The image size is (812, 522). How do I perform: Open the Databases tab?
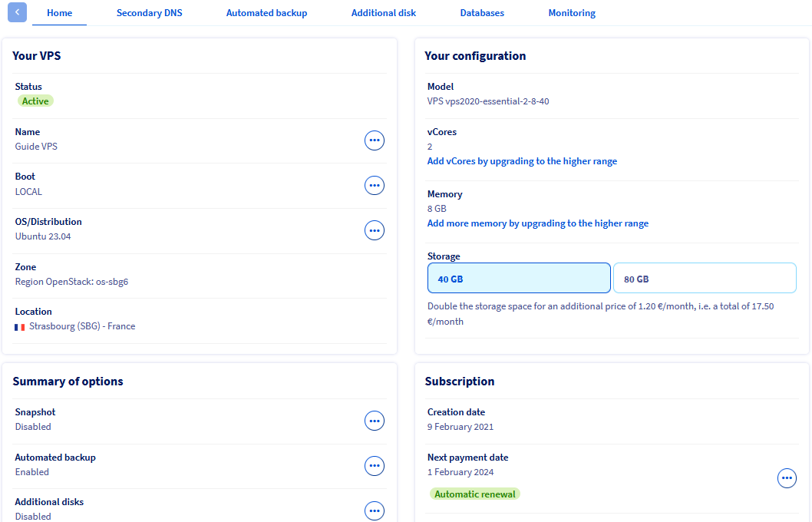[x=482, y=13]
